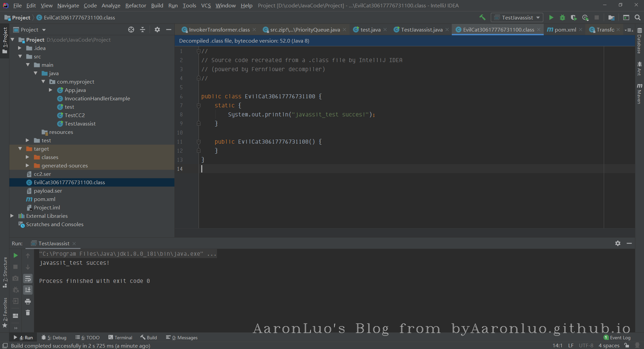This screenshot has width=644, height=349.
Task: Click the greyed-out Stop button in toolbar
Action: tap(597, 17)
